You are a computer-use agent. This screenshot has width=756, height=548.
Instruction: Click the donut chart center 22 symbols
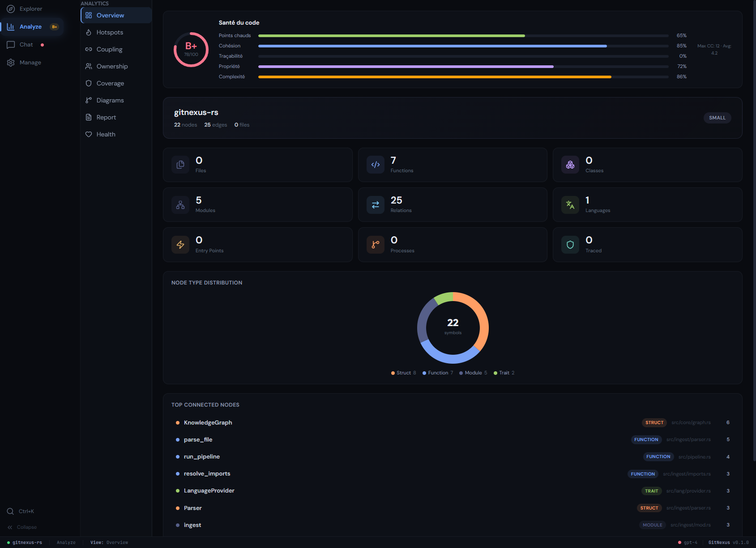click(453, 327)
